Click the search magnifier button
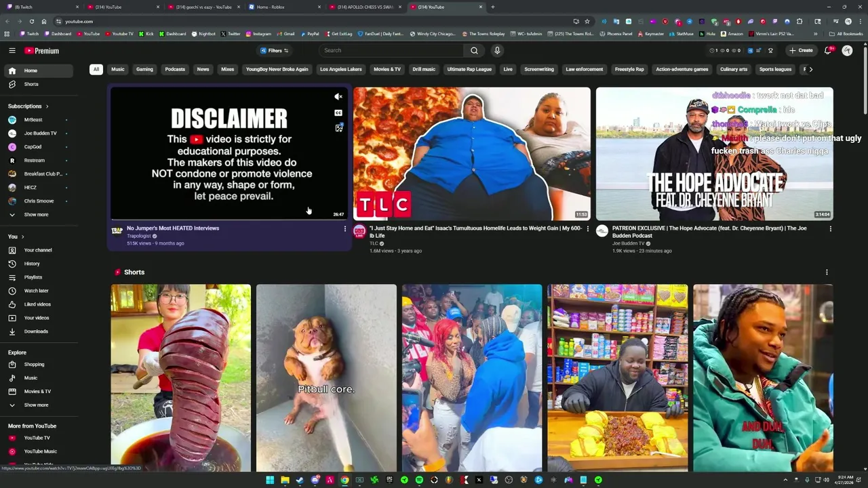The image size is (868, 488). click(474, 50)
